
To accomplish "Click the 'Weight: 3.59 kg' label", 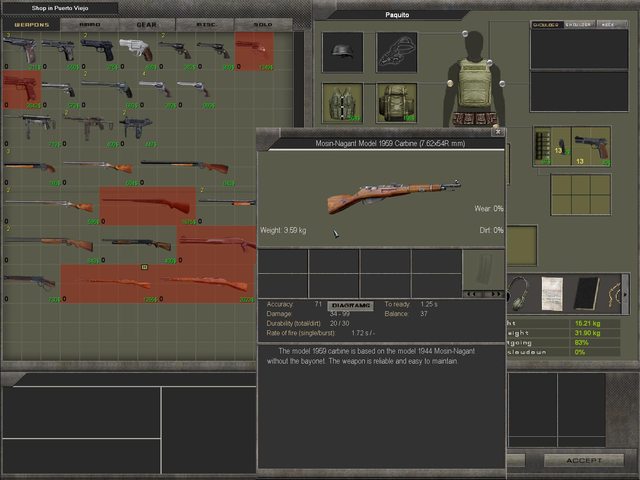I will 283,230.
